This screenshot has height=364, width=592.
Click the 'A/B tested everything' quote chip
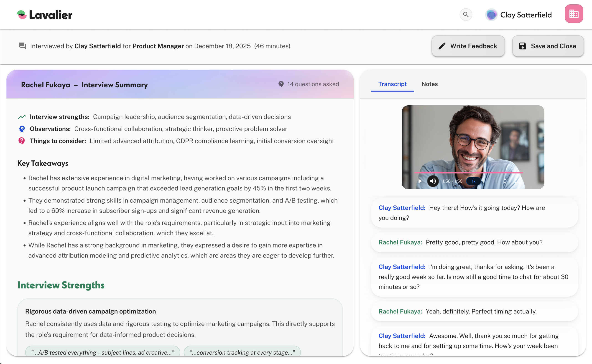click(x=103, y=352)
